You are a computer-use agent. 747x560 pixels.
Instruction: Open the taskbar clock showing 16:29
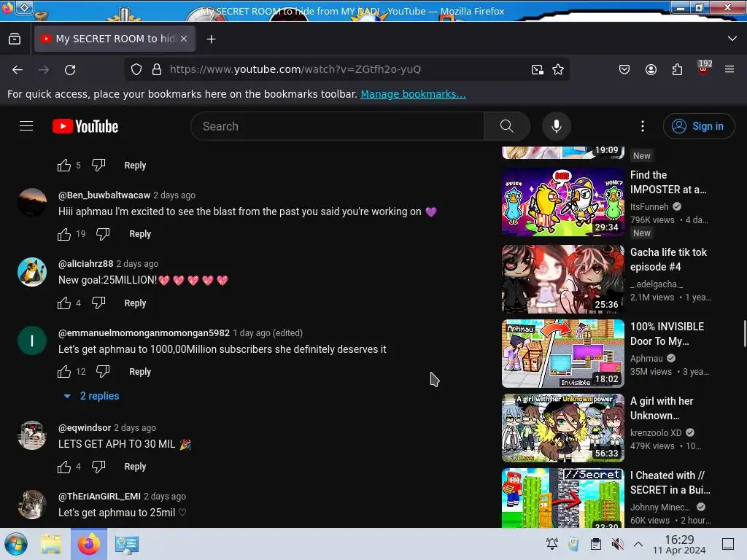(679, 544)
